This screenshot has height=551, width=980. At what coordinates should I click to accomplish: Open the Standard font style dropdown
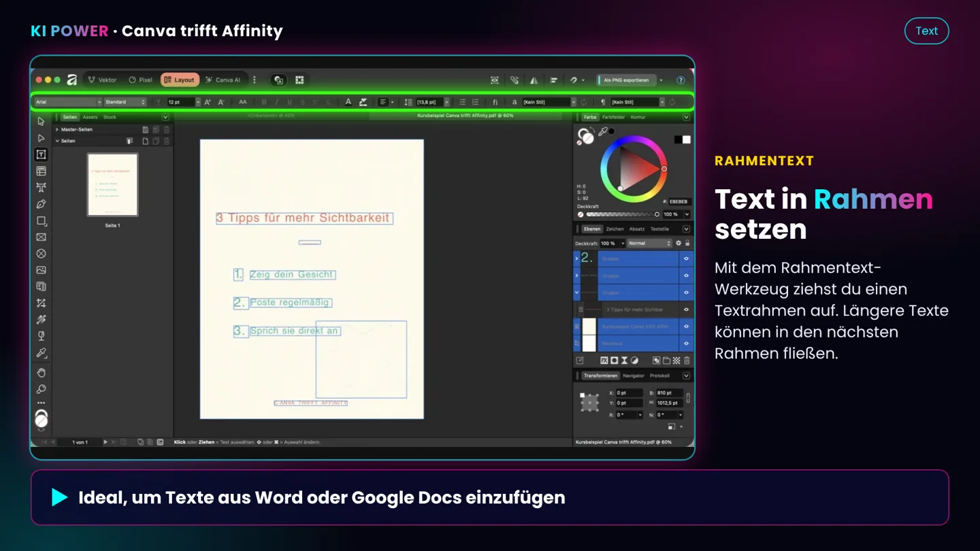tap(125, 102)
